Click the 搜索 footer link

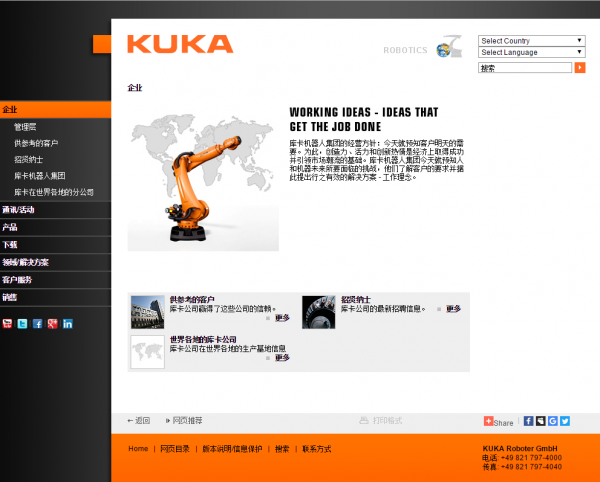click(x=282, y=449)
